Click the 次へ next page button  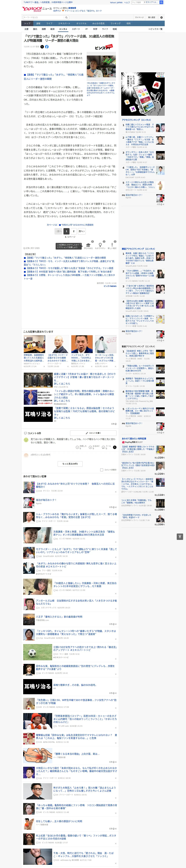click(x=82, y=231)
